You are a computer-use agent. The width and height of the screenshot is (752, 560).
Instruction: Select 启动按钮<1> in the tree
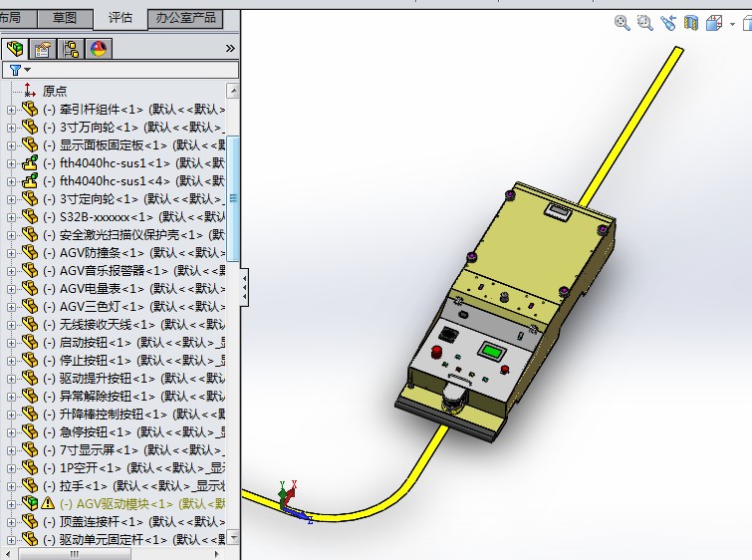click(x=133, y=343)
